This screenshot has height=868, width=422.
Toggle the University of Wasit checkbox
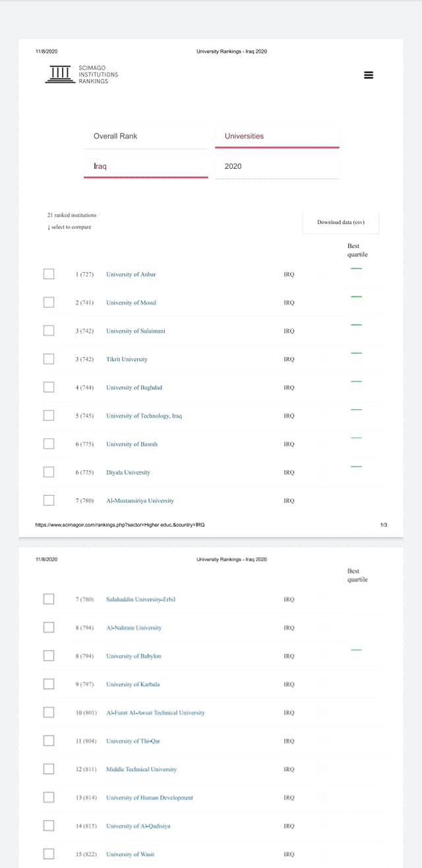(49, 853)
